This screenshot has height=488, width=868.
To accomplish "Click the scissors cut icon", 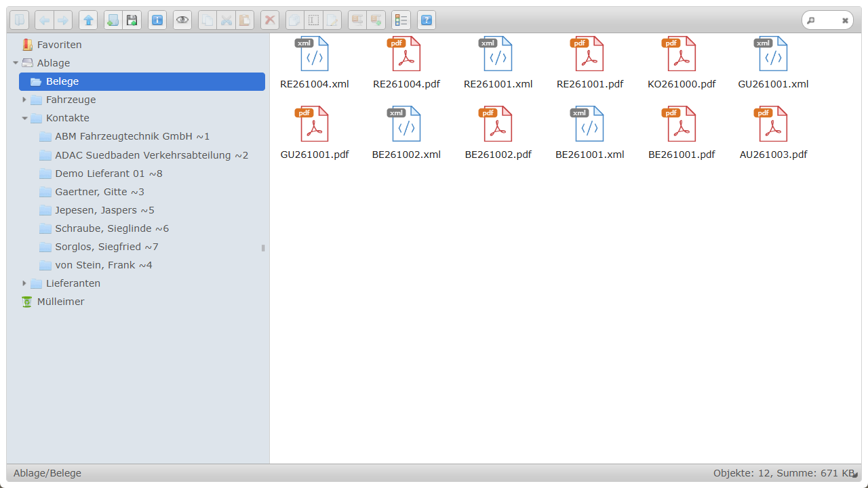I will tap(226, 20).
